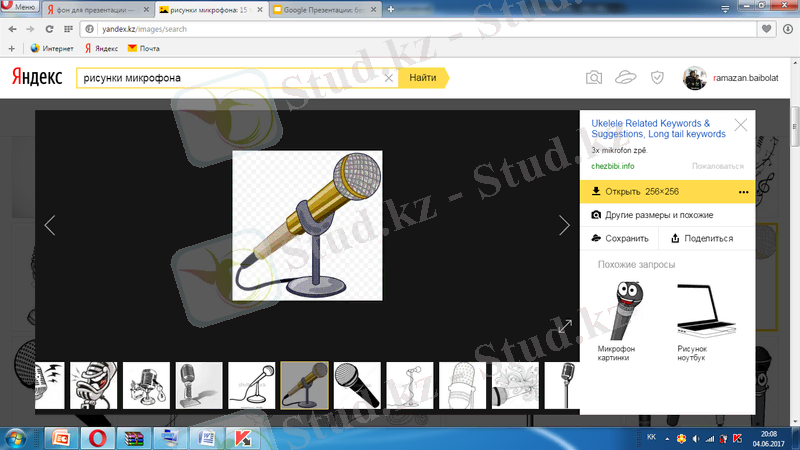
Task: Click the heart bookmark icon in address bar
Action: [x=767, y=29]
